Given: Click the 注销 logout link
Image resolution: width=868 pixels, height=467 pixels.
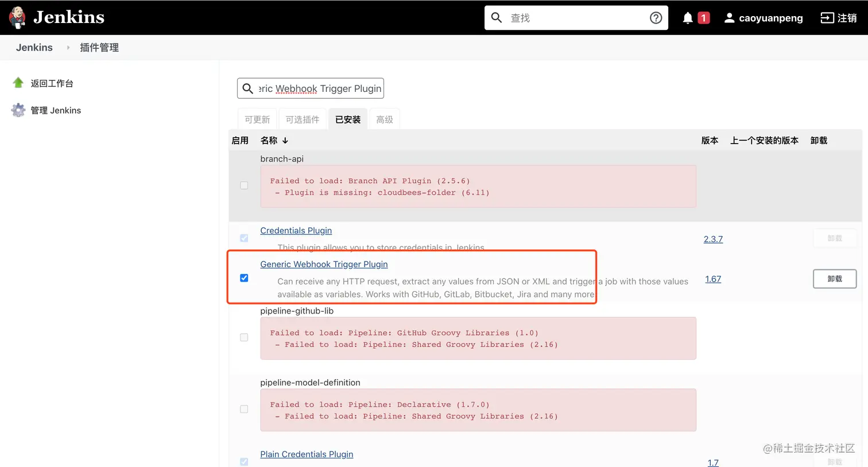Looking at the screenshot, I should pos(847,18).
